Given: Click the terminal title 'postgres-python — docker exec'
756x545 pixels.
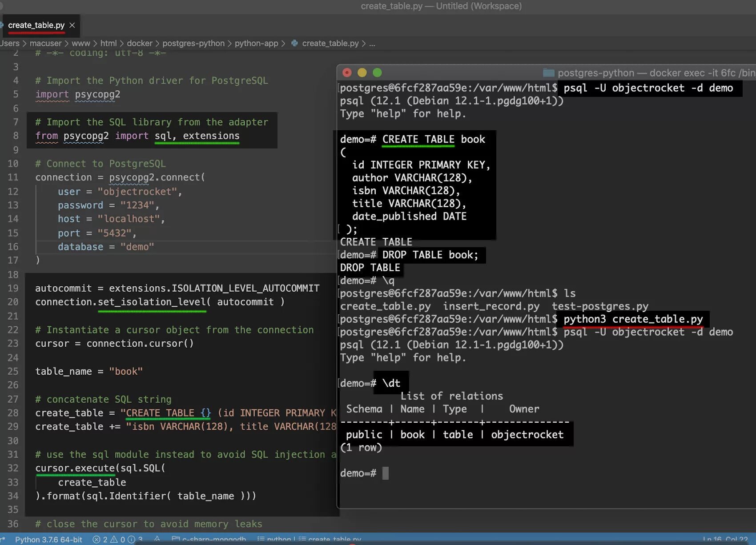Looking at the screenshot, I should [655, 73].
